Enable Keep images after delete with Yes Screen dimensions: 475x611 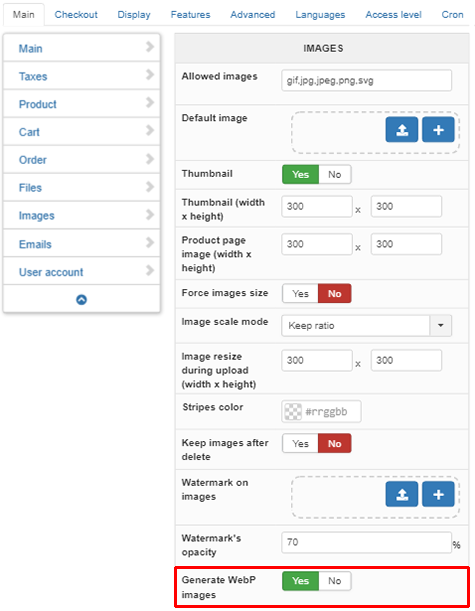click(x=300, y=443)
